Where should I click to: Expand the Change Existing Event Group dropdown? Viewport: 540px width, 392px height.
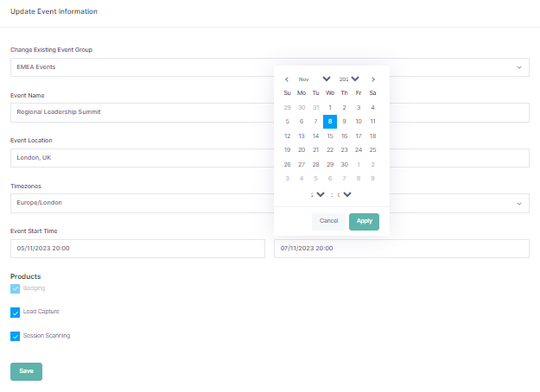518,67
